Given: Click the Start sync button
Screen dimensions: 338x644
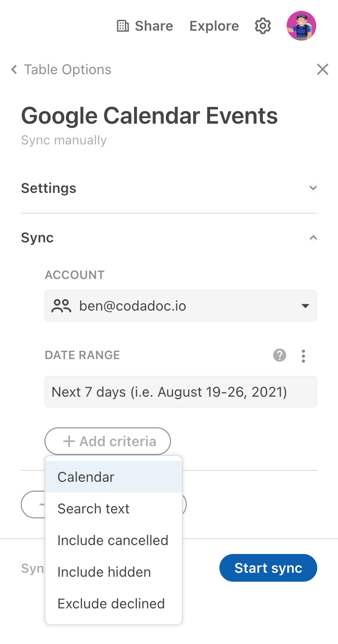Looking at the screenshot, I should (268, 568).
